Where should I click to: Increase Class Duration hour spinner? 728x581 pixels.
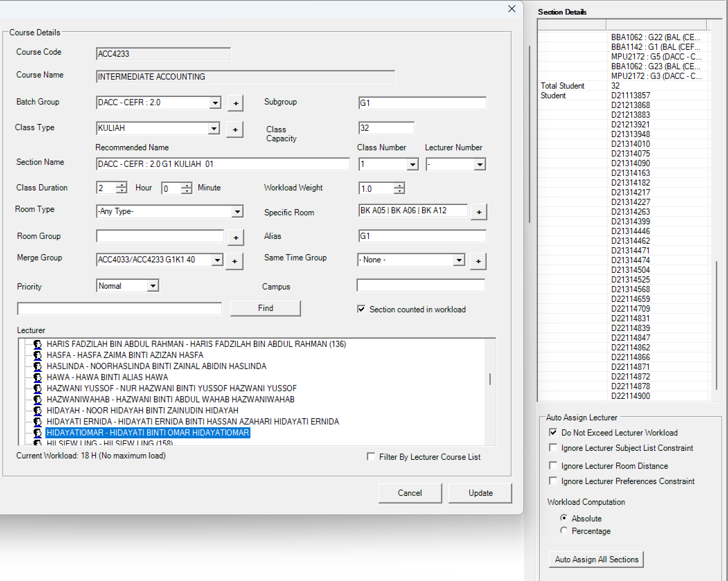(x=122, y=185)
